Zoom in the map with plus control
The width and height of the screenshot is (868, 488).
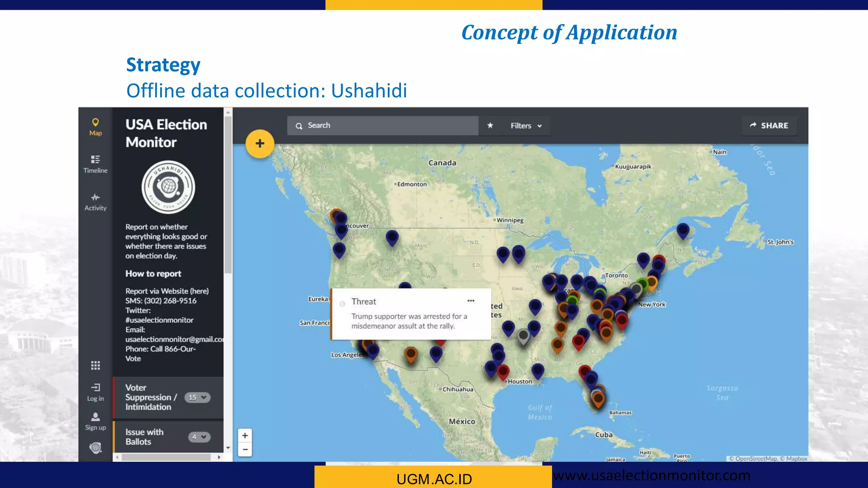coord(245,435)
